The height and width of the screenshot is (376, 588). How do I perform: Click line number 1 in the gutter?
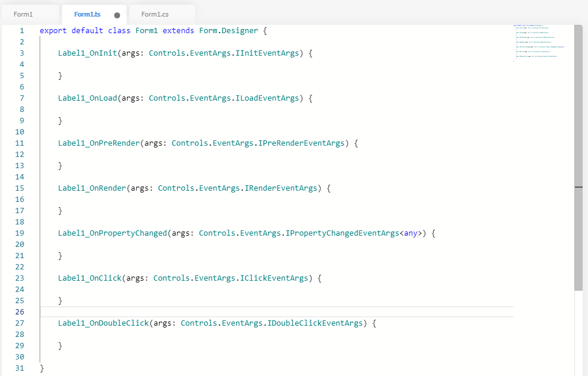point(22,30)
